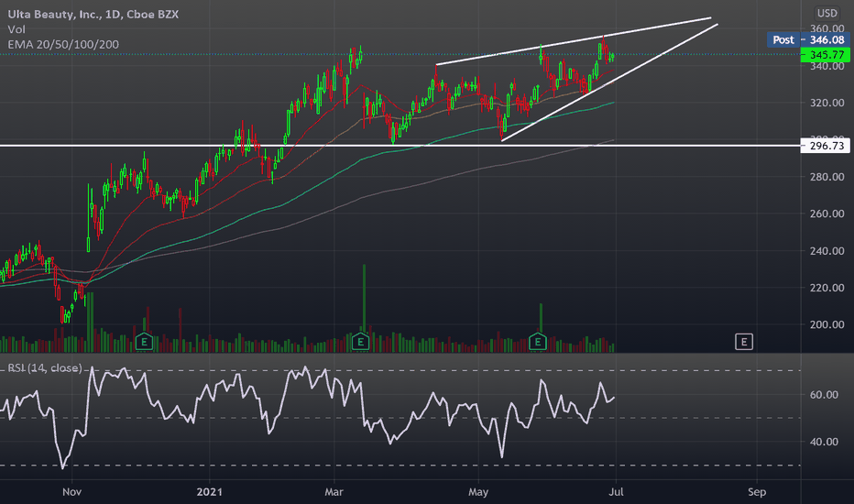Click the 346.08 post-market price tag
Screen dimensions: 854x504
(x=827, y=39)
